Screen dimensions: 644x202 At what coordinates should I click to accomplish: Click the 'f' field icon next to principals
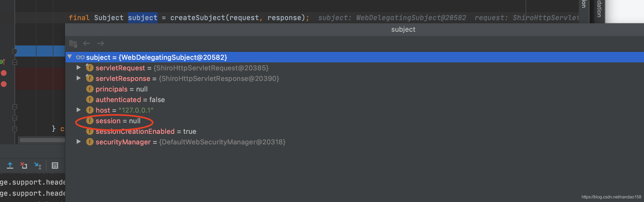(90, 89)
